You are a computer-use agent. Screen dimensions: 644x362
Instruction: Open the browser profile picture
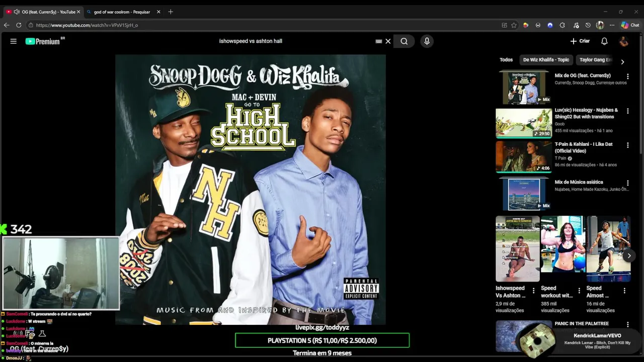tap(600, 25)
